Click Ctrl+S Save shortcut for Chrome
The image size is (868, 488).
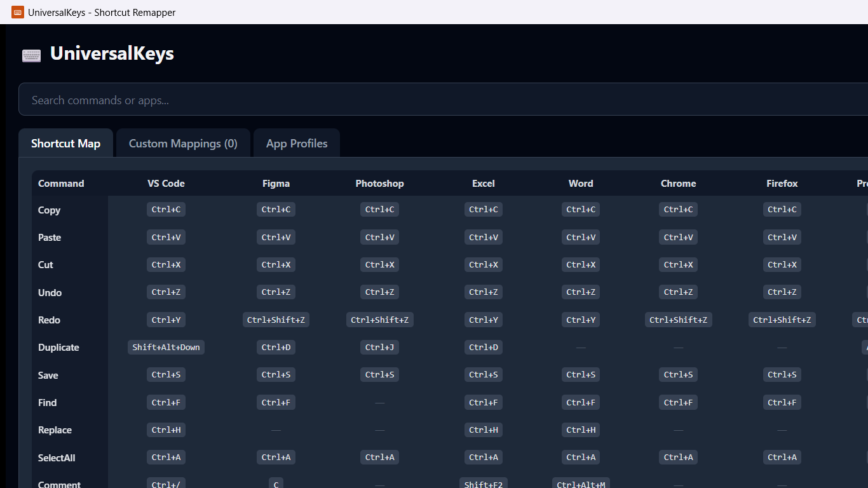coord(678,375)
